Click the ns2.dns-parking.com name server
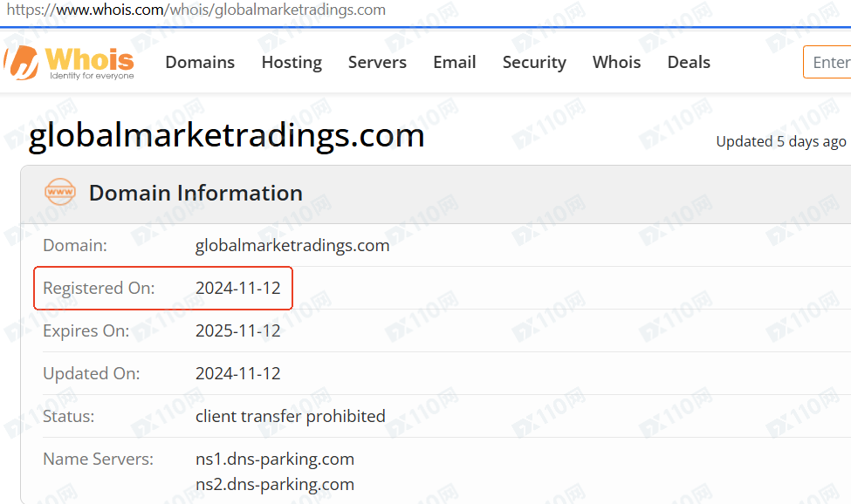The height and width of the screenshot is (504, 851). [275, 484]
